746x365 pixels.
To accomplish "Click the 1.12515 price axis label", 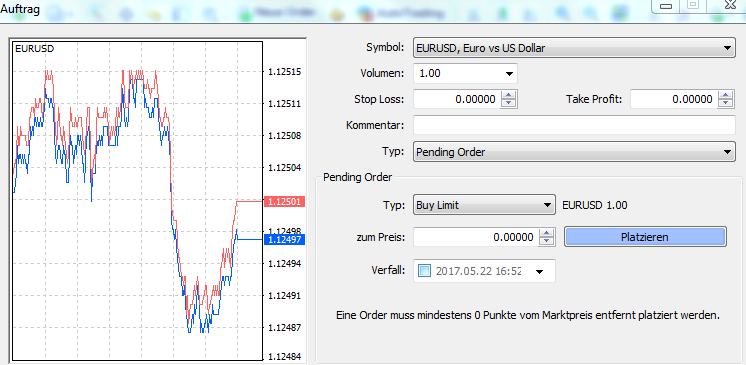I will coord(285,72).
